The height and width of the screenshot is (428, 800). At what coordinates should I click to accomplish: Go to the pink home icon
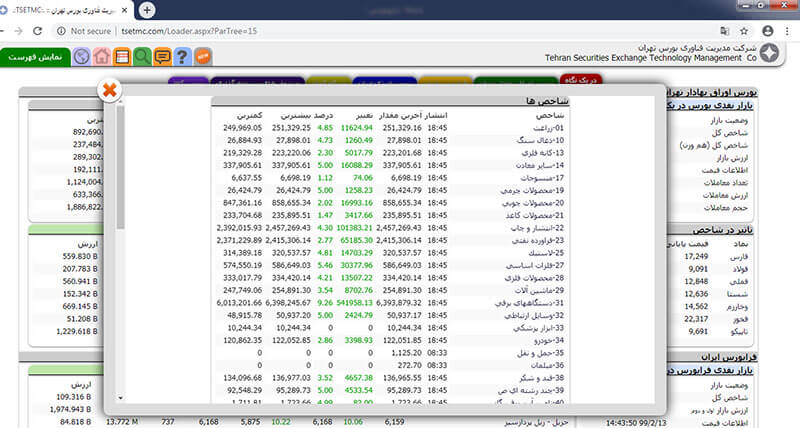point(102,56)
